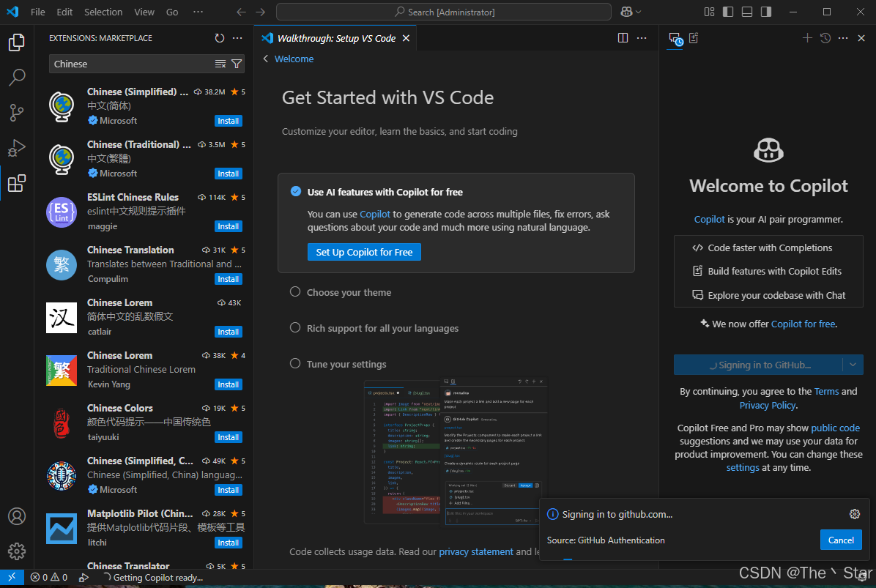Select the Chat view icon in Copilot panel
The image size is (876, 588).
pyautogui.click(x=675, y=39)
